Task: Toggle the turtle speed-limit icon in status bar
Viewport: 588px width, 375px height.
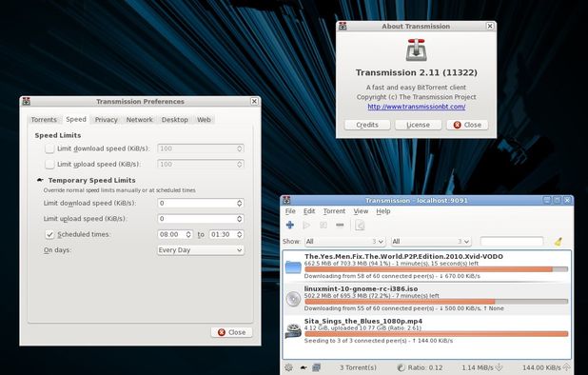Action: (304, 368)
